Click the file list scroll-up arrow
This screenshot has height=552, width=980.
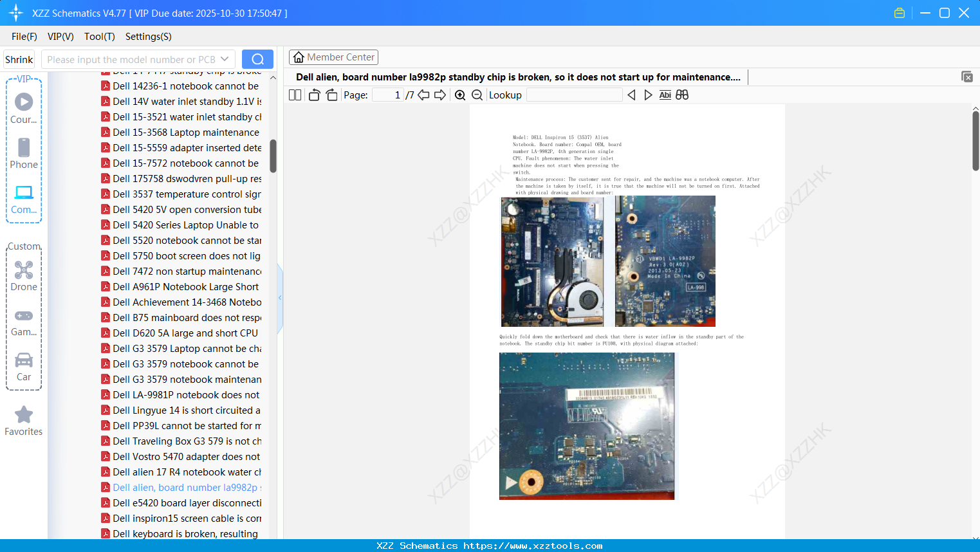[273, 78]
